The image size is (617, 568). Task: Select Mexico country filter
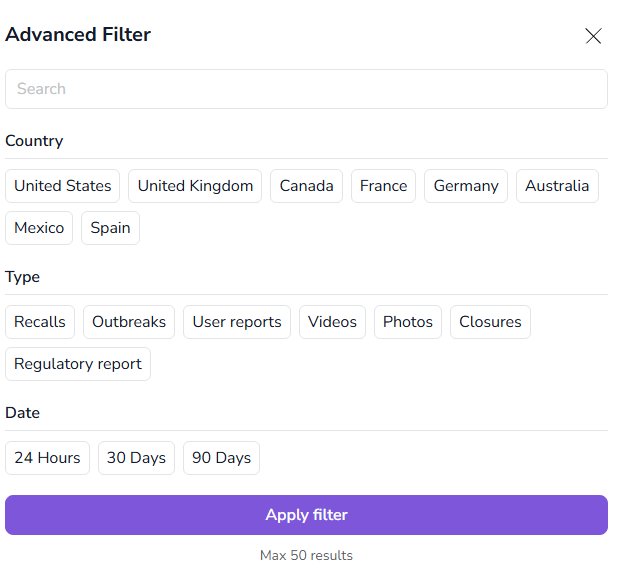[39, 228]
